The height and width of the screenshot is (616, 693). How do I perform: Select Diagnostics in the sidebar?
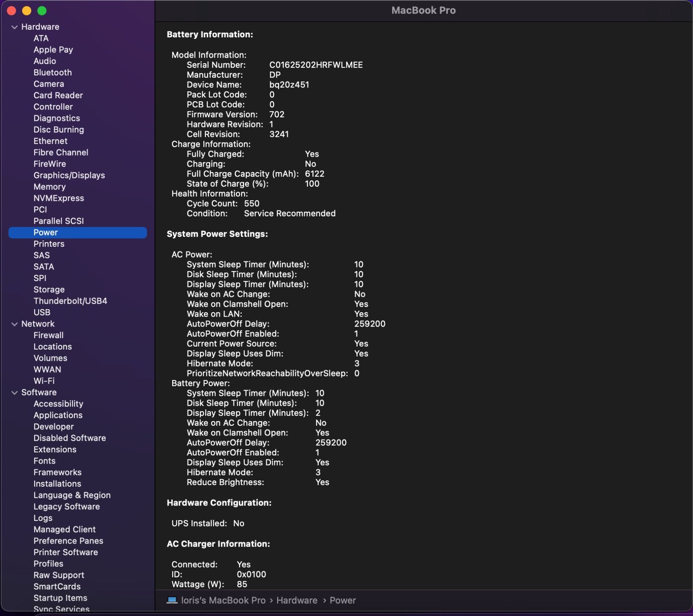click(x=57, y=118)
